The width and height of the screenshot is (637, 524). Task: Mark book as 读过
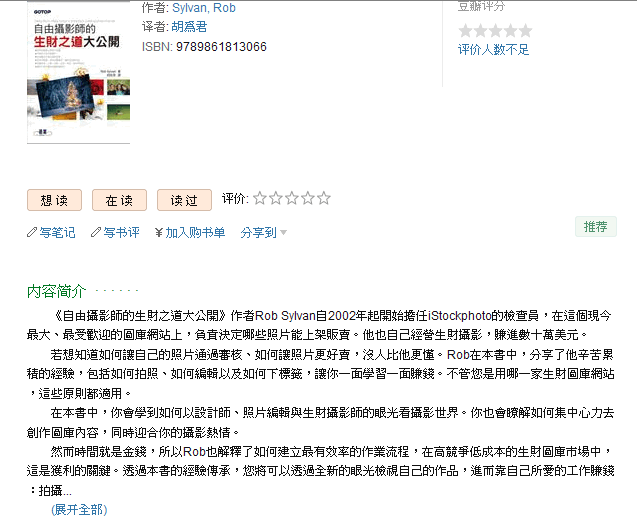tap(184, 200)
